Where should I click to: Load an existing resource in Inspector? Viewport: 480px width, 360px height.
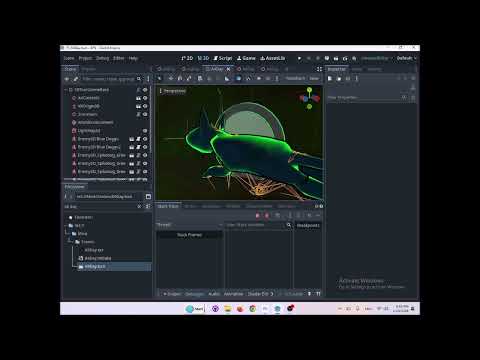(339, 79)
